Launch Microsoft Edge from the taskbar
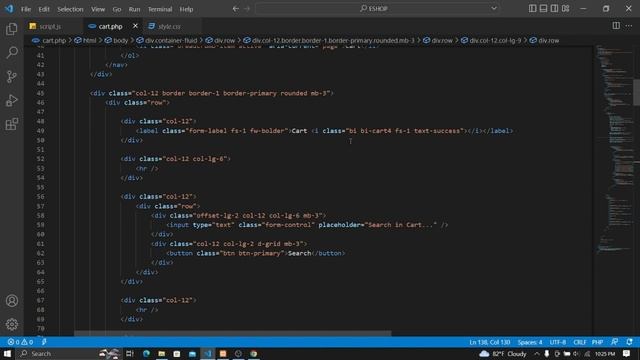 point(146,353)
